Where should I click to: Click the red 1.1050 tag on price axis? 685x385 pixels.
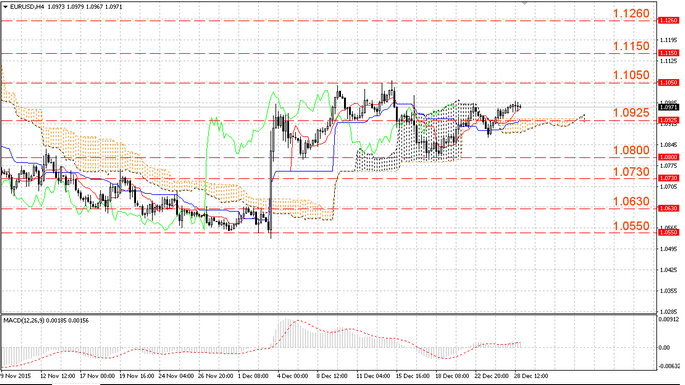[668, 82]
